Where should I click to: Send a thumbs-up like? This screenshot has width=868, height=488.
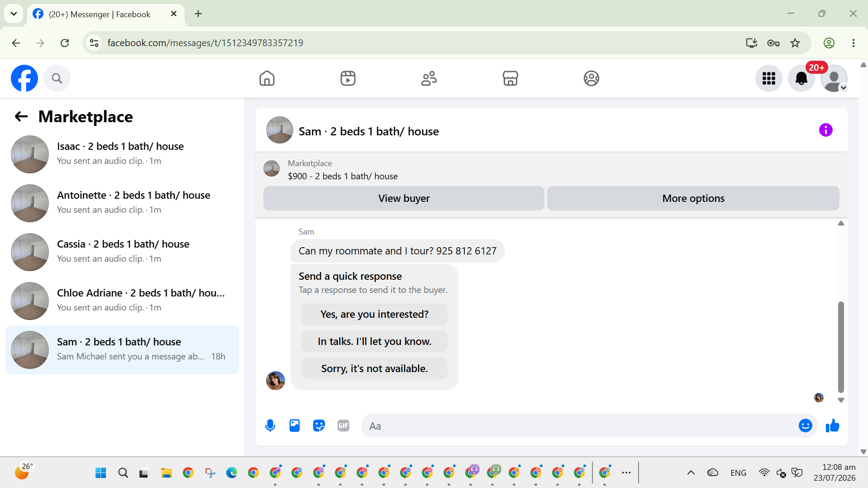click(x=833, y=426)
